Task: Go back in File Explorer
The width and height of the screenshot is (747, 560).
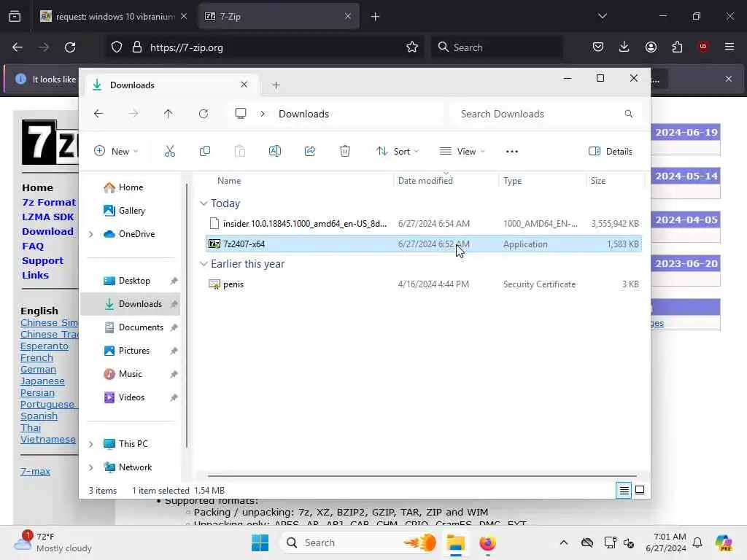Action: tap(98, 114)
